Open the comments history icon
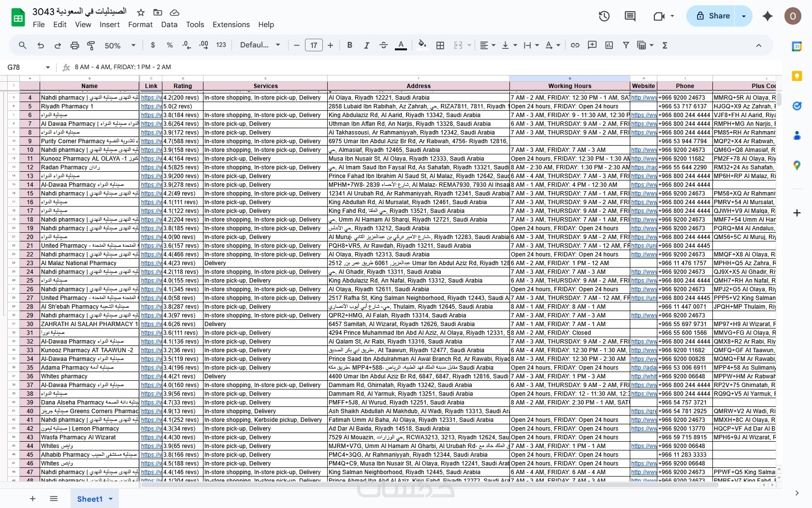 pyautogui.click(x=630, y=16)
